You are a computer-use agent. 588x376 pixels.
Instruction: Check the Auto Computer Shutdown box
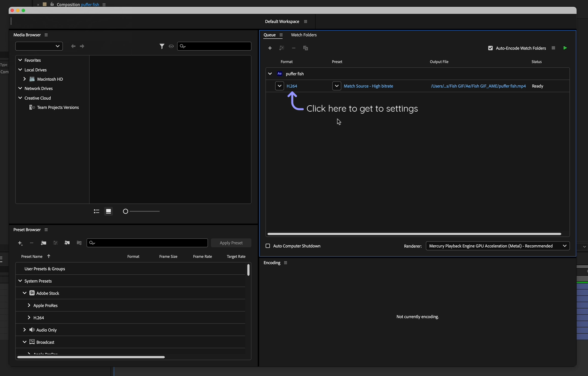click(x=268, y=246)
